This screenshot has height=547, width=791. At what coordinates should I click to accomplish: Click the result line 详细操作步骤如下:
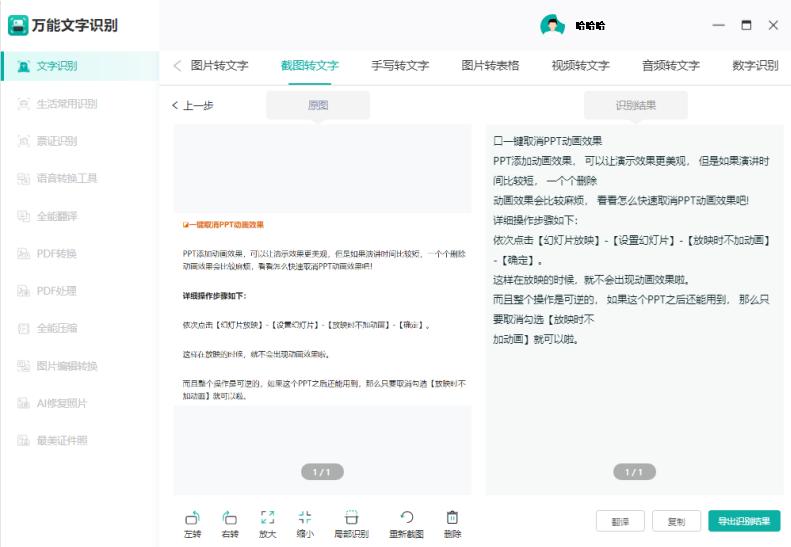pos(536,220)
